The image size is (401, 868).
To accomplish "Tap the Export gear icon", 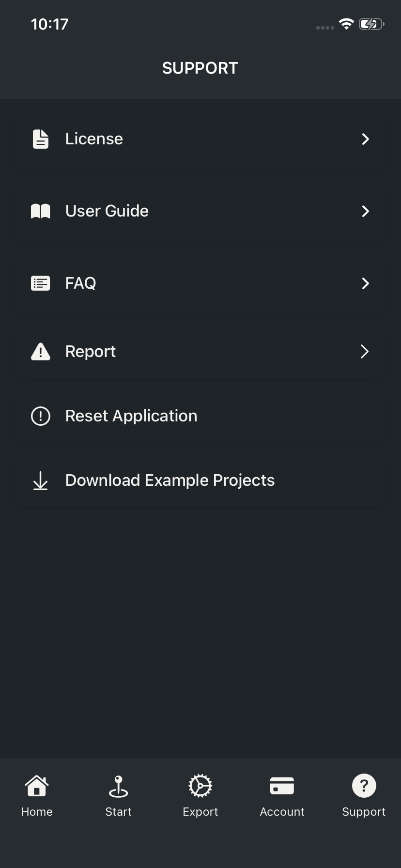I will (x=200, y=786).
